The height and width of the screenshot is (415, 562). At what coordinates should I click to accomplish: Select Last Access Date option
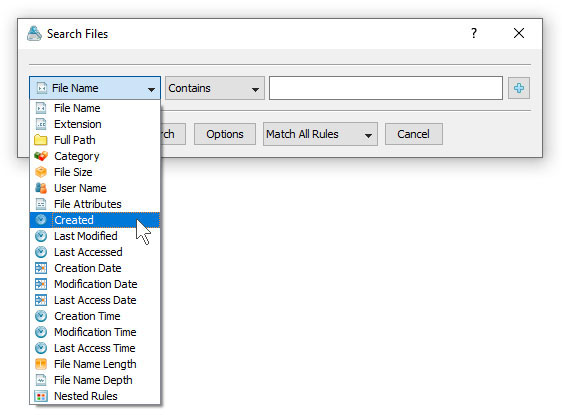95,300
